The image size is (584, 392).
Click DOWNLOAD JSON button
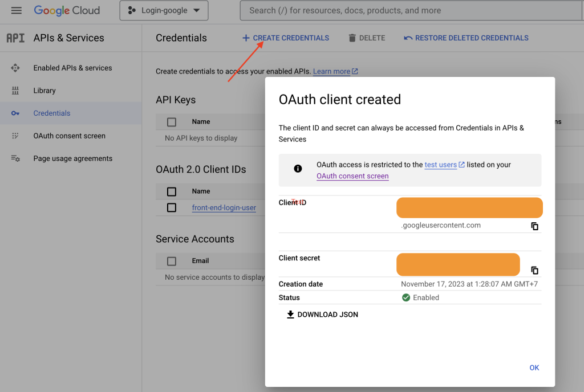(322, 315)
